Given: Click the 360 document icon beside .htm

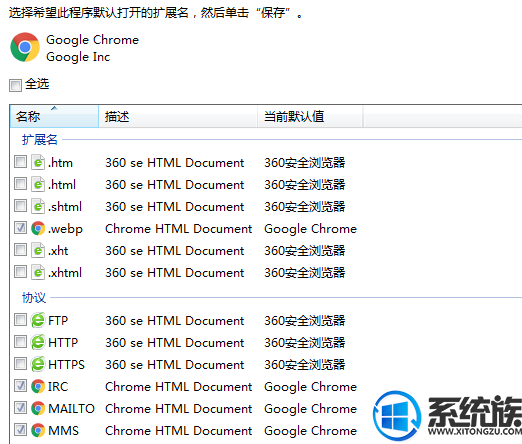Looking at the screenshot, I should pyautogui.click(x=38, y=163).
